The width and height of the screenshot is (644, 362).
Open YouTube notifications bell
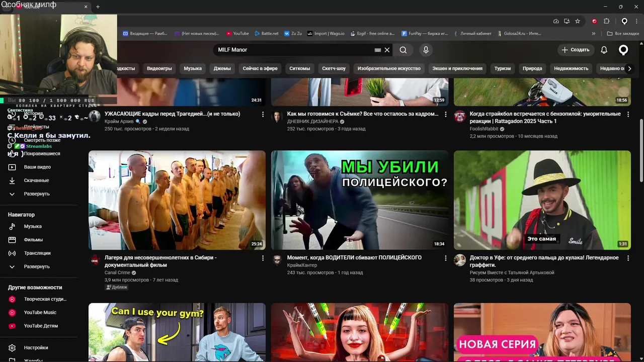click(604, 50)
